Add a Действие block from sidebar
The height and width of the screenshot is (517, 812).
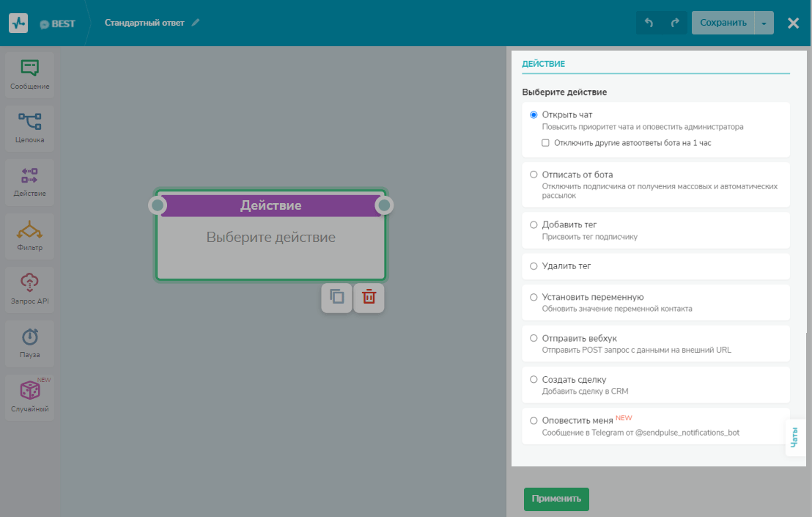29,183
